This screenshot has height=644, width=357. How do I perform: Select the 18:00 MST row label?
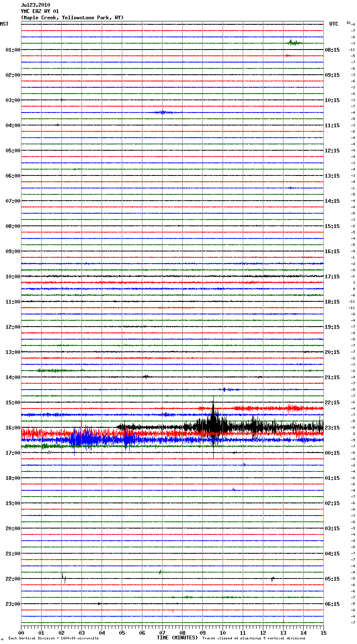point(13,478)
